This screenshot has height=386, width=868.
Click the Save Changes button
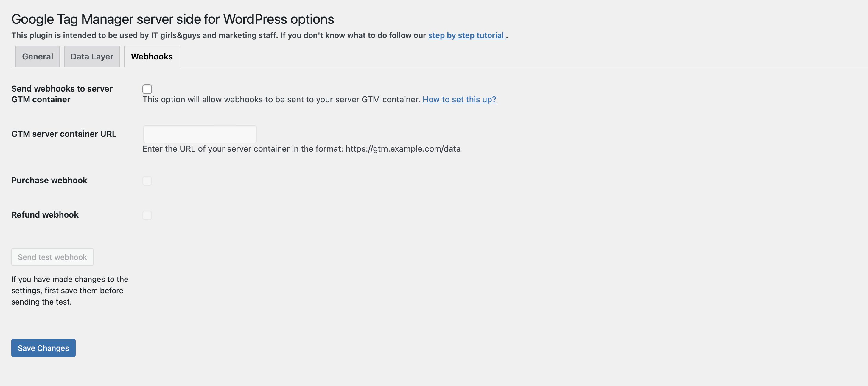coord(43,348)
